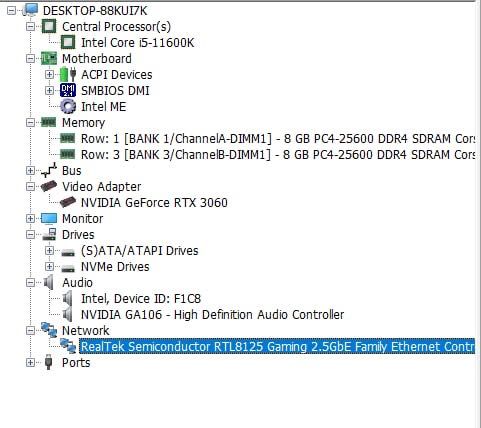Click the Drives category icon
This screenshot has height=428, width=481.
pos(49,234)
